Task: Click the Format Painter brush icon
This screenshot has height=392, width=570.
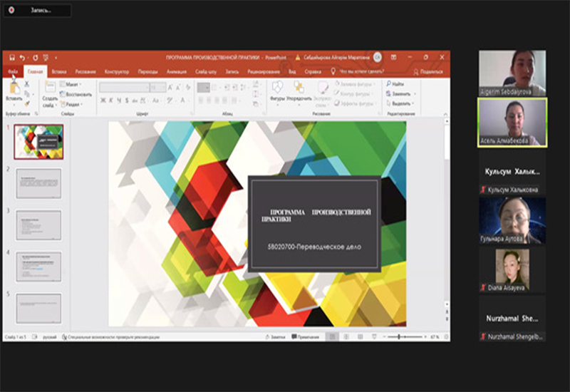Action: tap(28, 103)
